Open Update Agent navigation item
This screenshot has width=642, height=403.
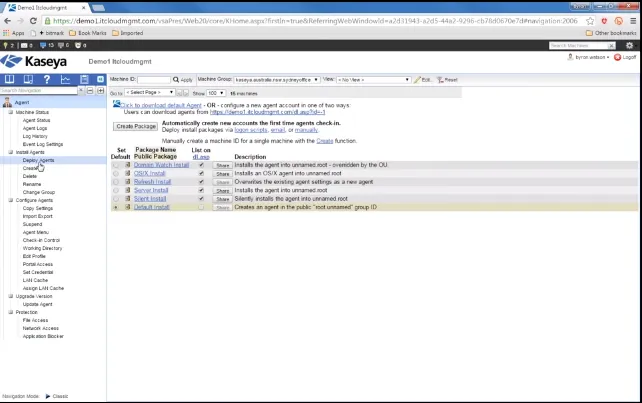[38, 304]
